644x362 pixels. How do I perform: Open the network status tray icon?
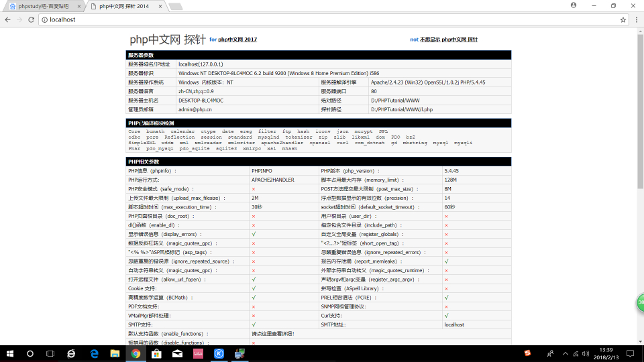576,353
